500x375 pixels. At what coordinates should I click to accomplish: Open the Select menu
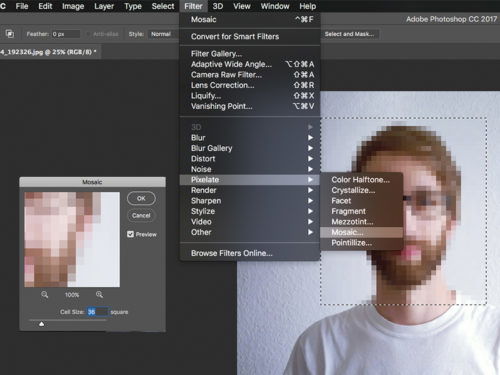coord(163,6)
